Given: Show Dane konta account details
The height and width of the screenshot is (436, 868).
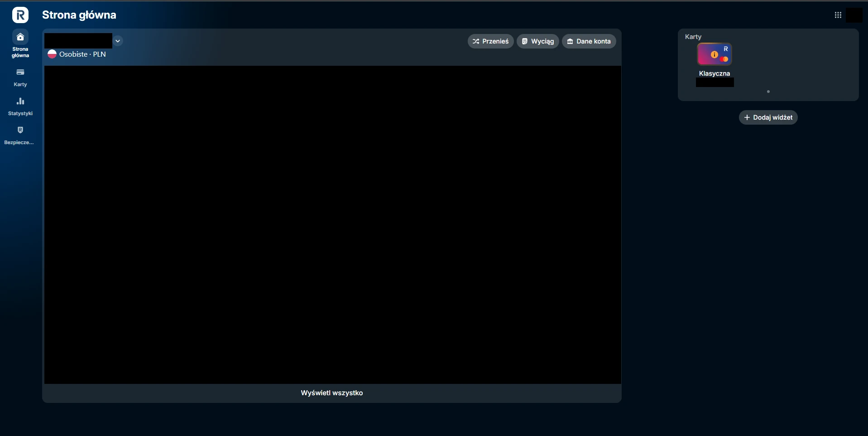Looking at the screenshot, I should [x=589, y=41].
